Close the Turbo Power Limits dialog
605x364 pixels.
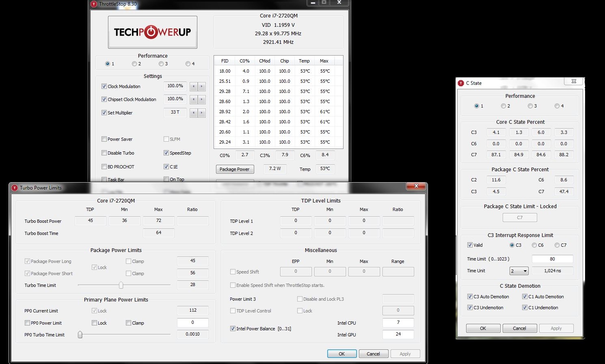(416, 186)
